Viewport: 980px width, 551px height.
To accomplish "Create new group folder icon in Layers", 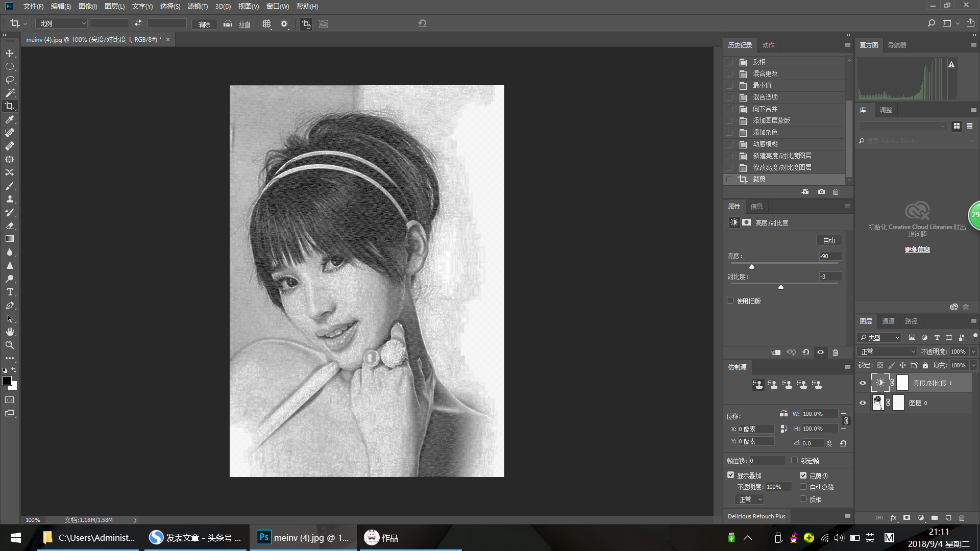I will [935, 517].
